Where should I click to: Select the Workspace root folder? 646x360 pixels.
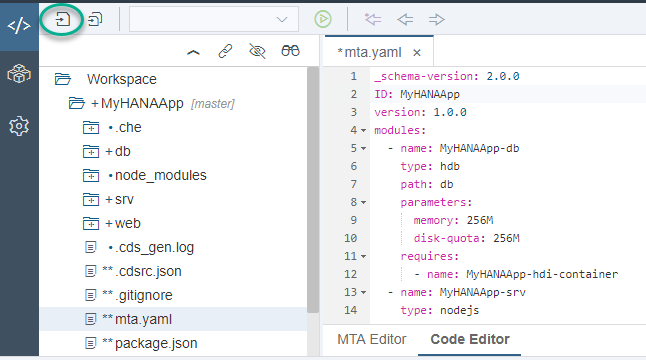[x=122, y=79]
